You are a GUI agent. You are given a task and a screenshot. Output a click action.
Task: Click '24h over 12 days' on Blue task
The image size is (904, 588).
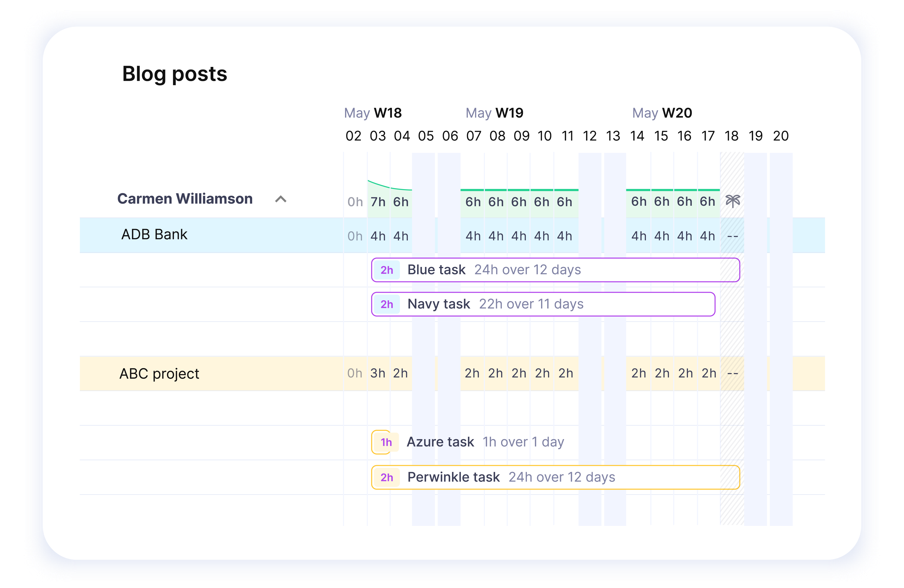[528, 270]
